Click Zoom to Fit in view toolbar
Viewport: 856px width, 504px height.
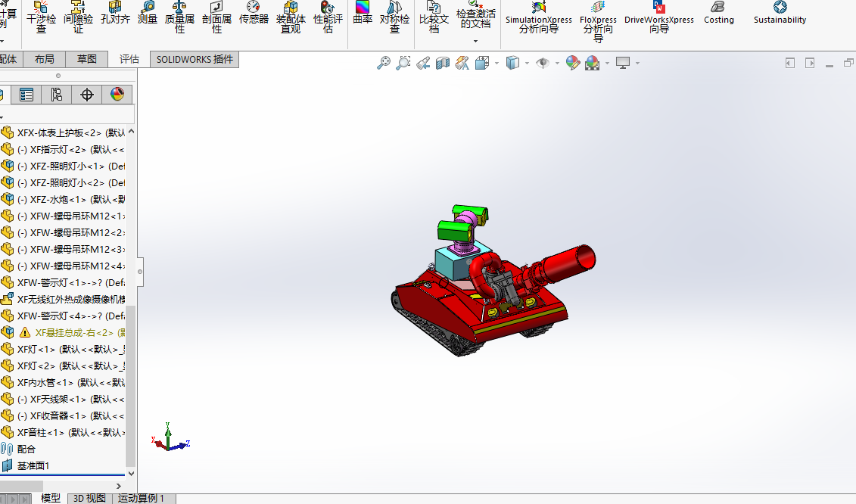[x=384, y=63]
